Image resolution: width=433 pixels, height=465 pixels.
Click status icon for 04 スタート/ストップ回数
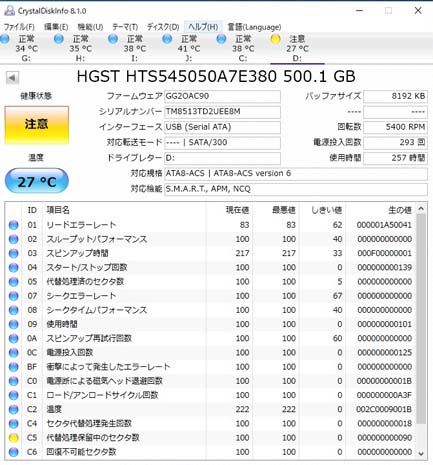tap(14, 268)
